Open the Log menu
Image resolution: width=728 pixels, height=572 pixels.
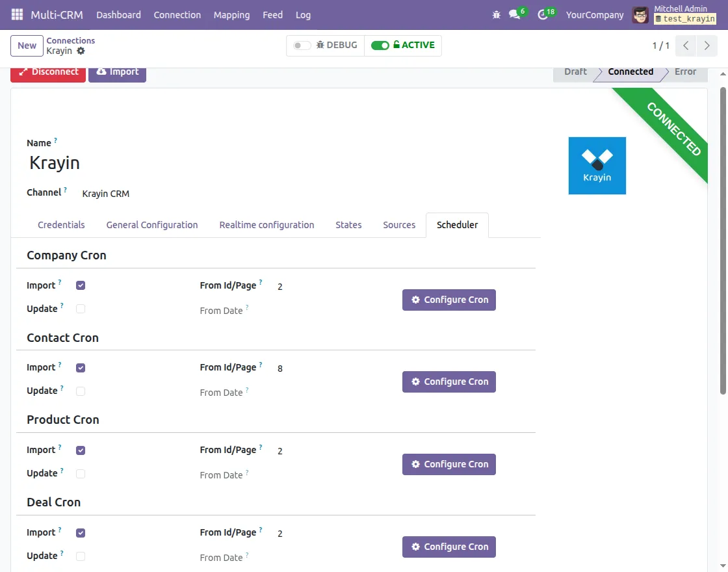[x=303, y=15]
